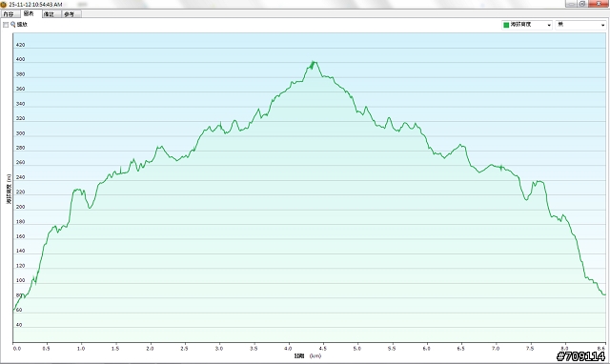Click the 400 label on the elevation axis
The width and height of the screenshot is (610, 364).
coord(20,59)
